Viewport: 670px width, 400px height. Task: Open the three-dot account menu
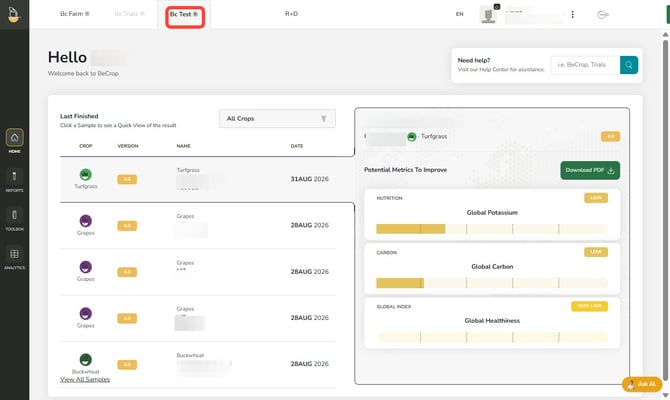tap(573, 15)
